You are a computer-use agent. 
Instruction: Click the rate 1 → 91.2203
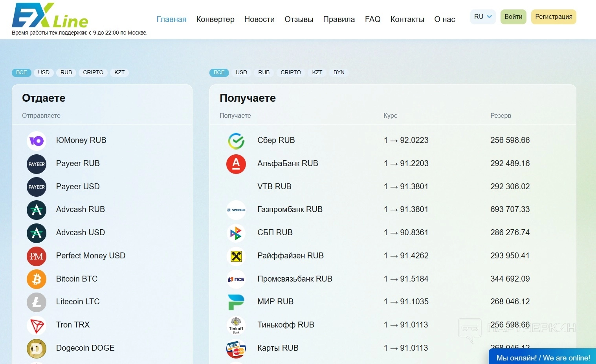click(x=406, y=163)
